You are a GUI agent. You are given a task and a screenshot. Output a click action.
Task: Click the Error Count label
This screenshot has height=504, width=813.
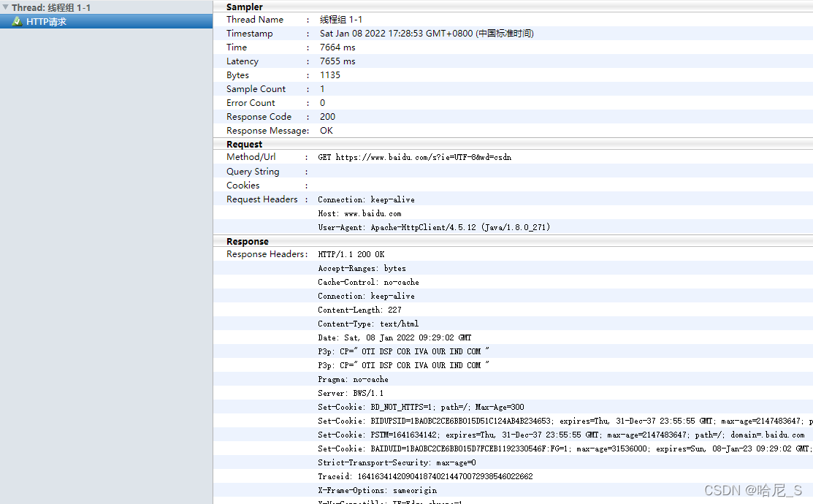click(x=251, y=103)
